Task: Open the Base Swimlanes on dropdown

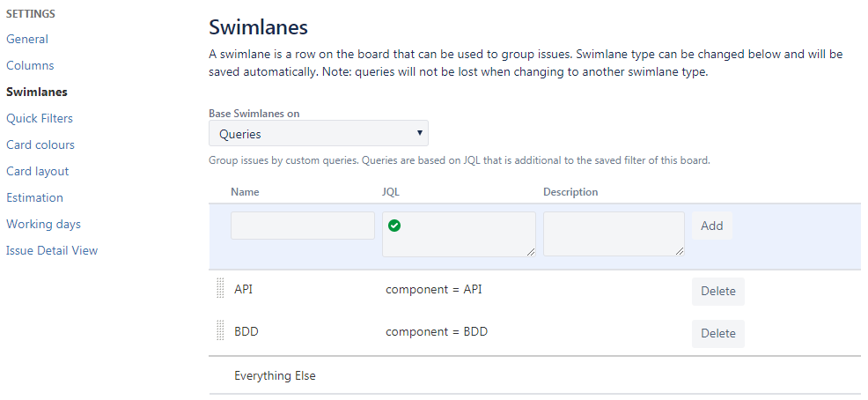Action: click(x=319, y=134)
